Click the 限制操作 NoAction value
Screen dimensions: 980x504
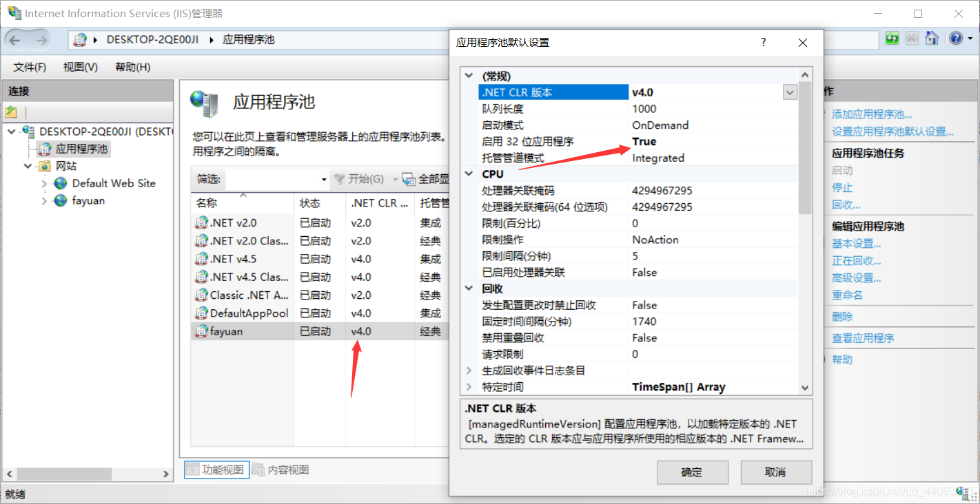(655, 240)
